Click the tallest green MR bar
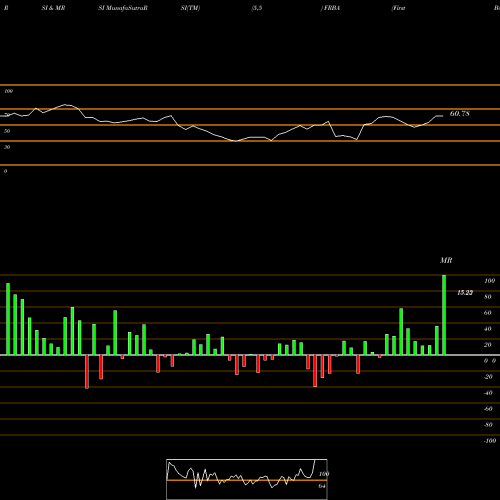This screenshot has height=500, width=500. click(x=444, y=315)
